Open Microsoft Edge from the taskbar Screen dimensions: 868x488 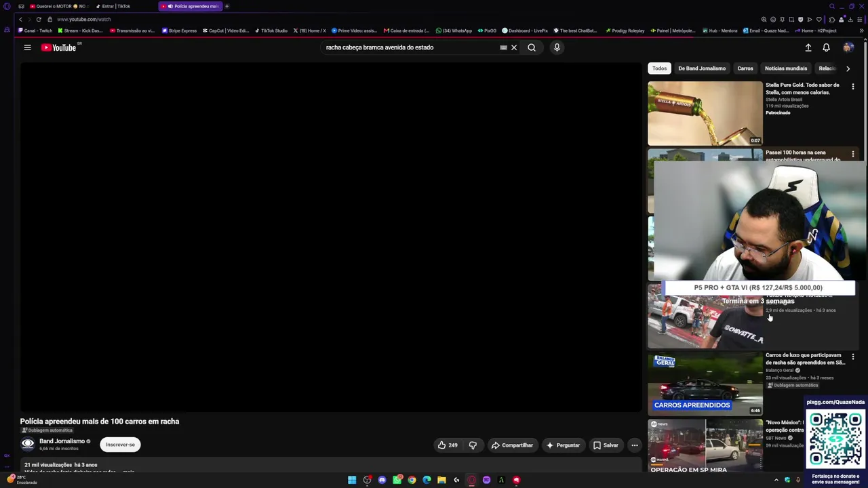click(427, 480)
